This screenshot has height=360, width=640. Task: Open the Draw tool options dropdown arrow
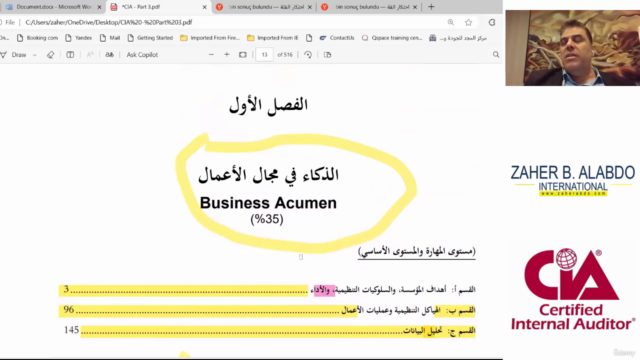coord(35,55)
